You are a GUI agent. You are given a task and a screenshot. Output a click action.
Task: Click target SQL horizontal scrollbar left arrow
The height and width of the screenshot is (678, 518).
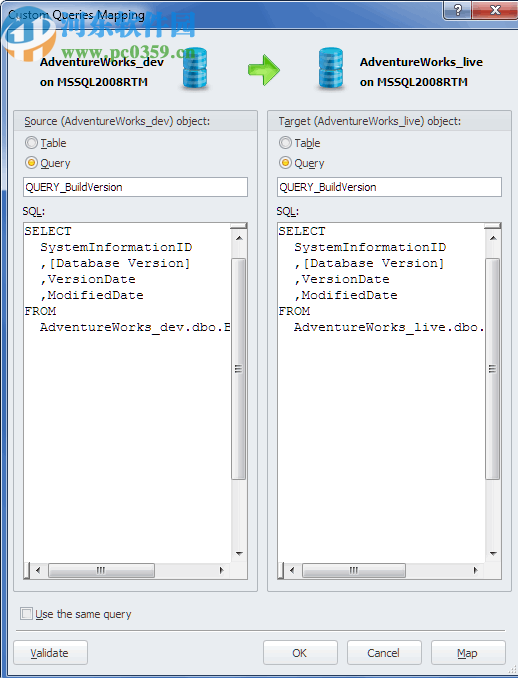point(291,570)
